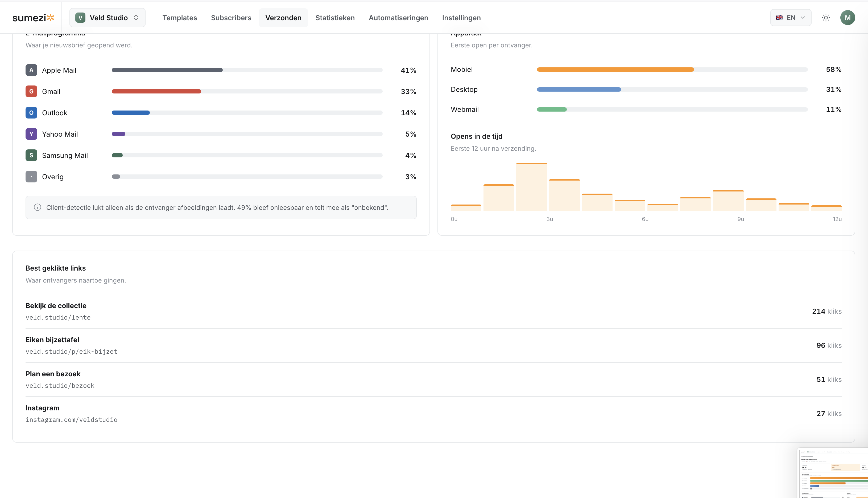The width and height of the screenshot is (868, 498).
Task: Click the veld.studio/p/eik-bijzet URL text
Action: coord(71,351)
